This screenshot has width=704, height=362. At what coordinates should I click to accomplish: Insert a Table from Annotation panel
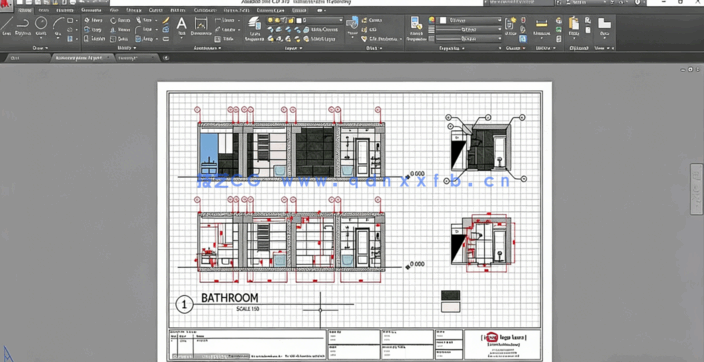(224, 39)
